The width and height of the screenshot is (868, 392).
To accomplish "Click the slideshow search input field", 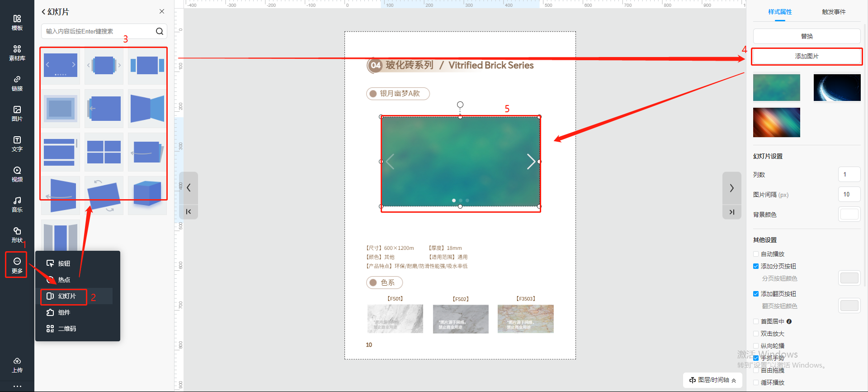I will tap(99, 31).
